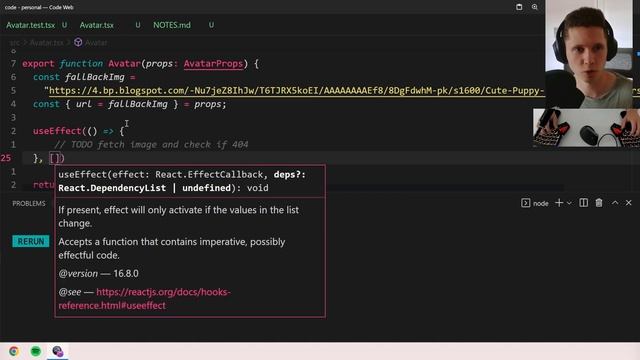
Task: Maximize panel with the up chevron
Action: click(x=615, y=203)
